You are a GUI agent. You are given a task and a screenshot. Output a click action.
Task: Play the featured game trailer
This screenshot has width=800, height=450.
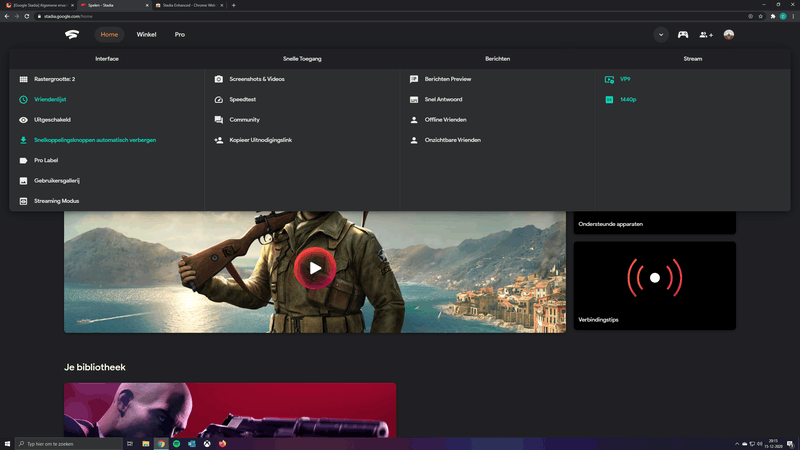click(x=315, y=267)
